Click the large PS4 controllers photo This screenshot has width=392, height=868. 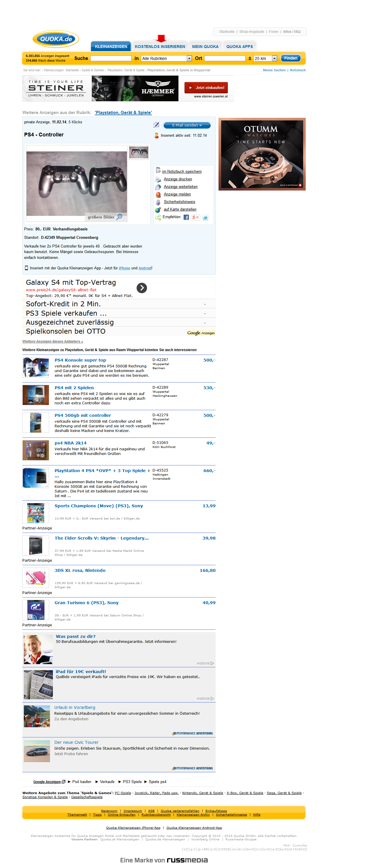77,184
